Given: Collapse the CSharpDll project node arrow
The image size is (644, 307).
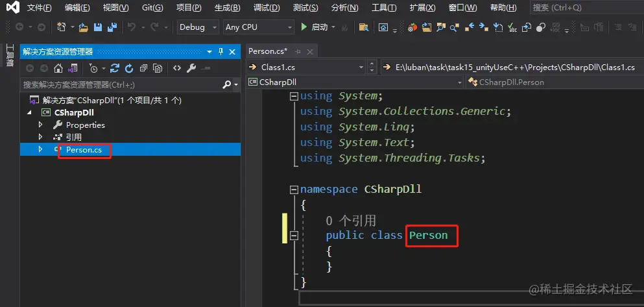Looking at the screenshot, I should 29,112.
